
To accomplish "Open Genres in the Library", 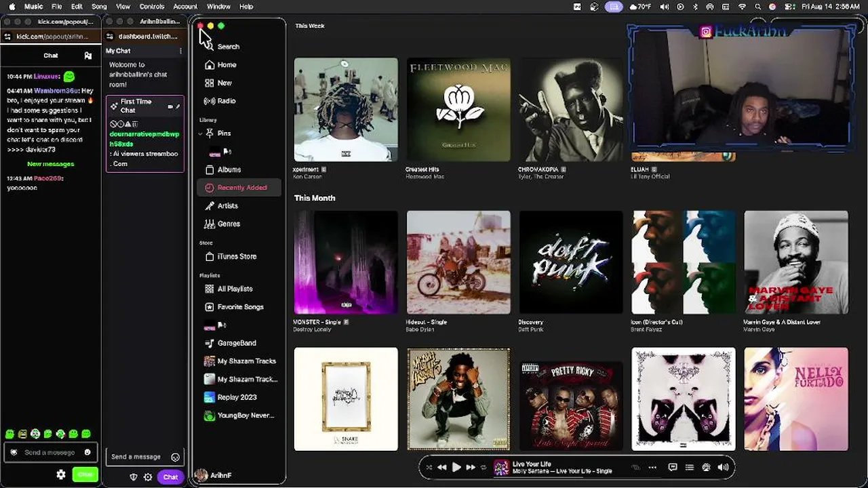I will pos(239,224).
